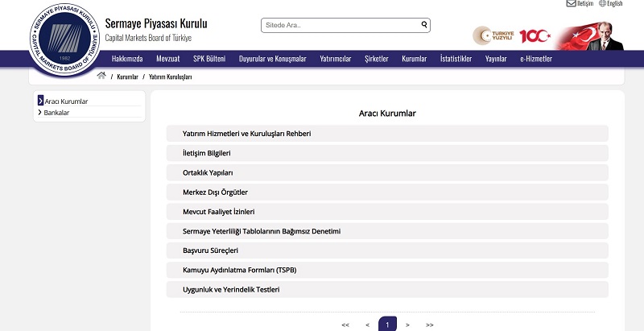Screen dimensions: 644x331
Task: Click the chevron beside Bankalar
Action: [39, 112]
